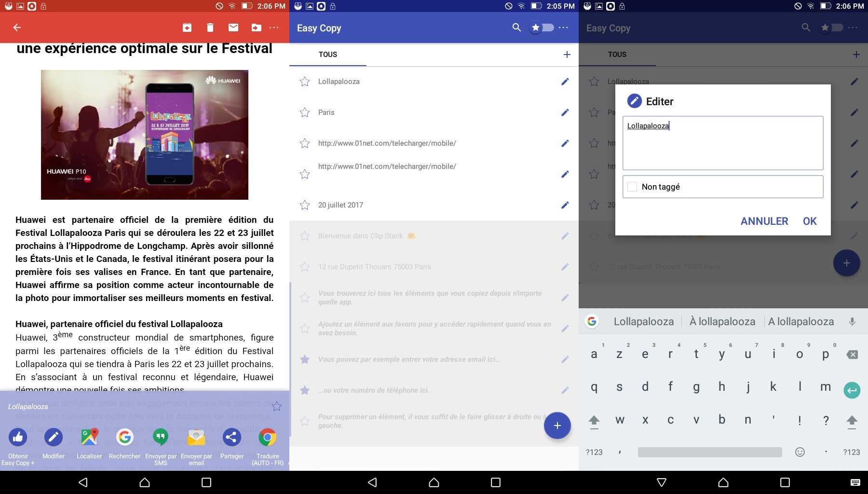868x494 pixels.
Task: Tap the left shift key
Action: [594, 421]
